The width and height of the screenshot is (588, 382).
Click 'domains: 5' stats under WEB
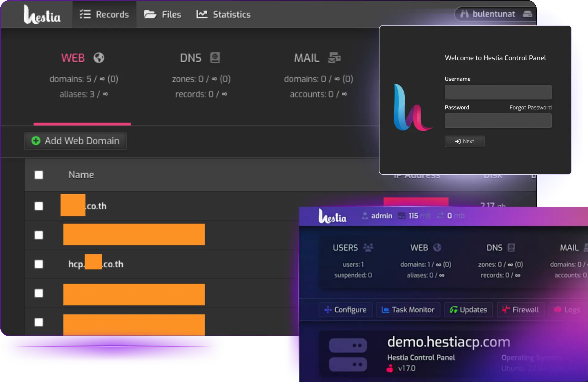point(84,79)
